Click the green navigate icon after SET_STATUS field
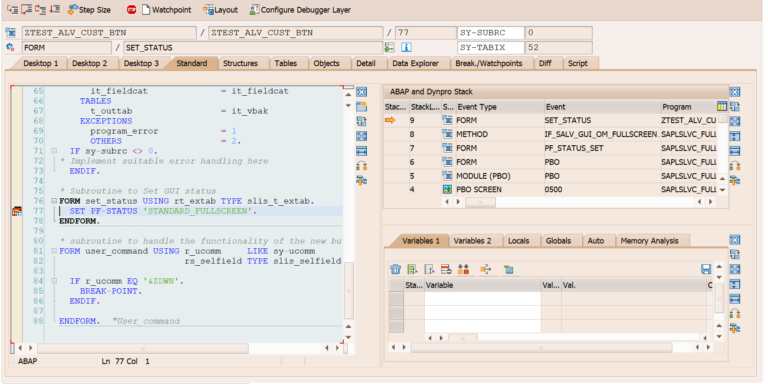 [389, 48]
